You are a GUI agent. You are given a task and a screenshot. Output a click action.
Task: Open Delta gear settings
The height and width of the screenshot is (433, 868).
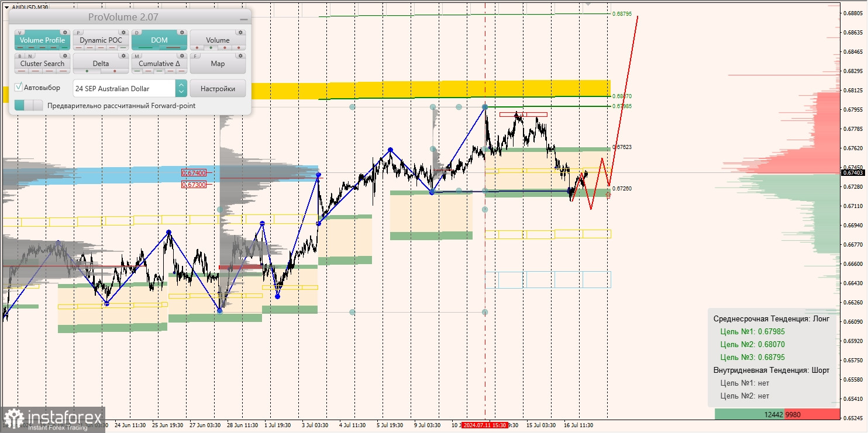tap(123, 56)
